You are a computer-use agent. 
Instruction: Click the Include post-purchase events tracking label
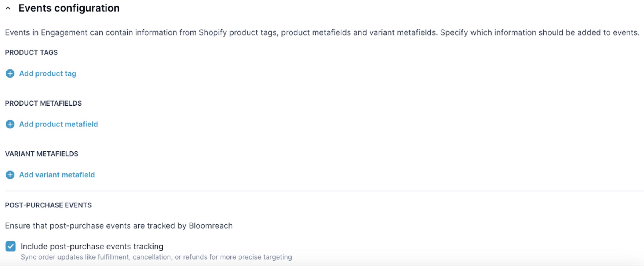(92, 247)
